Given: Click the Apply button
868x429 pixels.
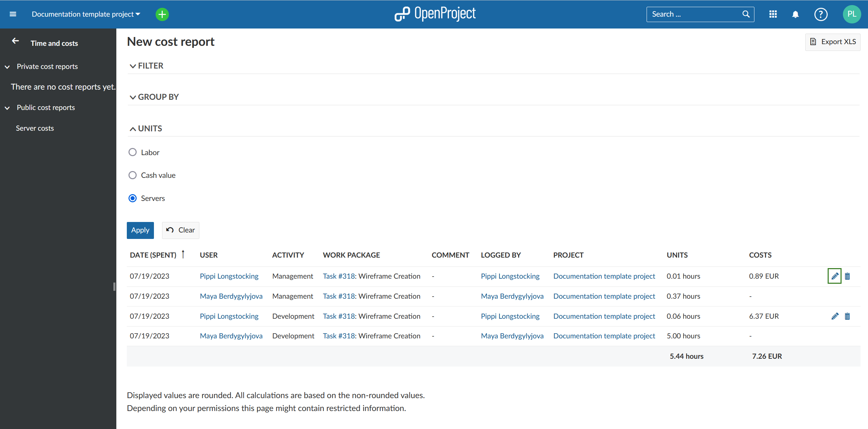Looking at the screenshot, I should [141, 229].
